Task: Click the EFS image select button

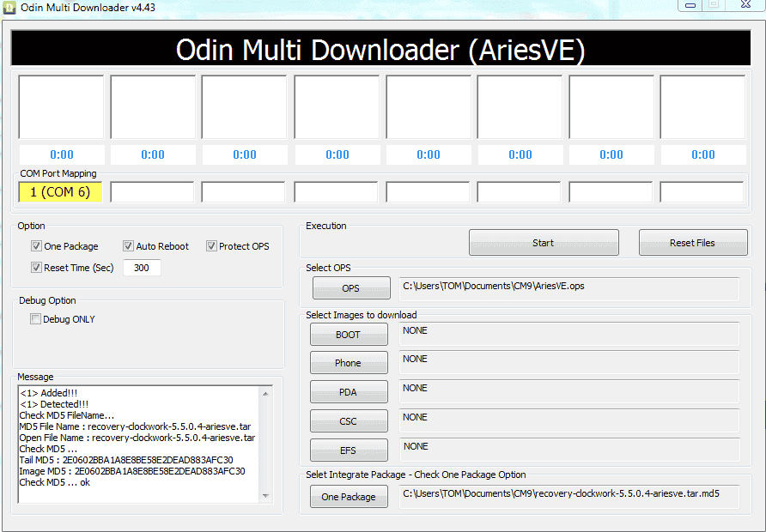Action: [x=349, y=450]
